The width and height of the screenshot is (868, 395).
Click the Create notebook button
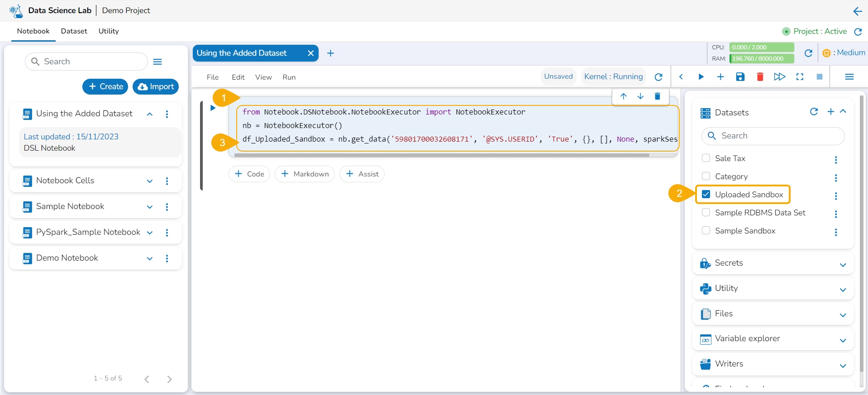click(x=105, y=86)
